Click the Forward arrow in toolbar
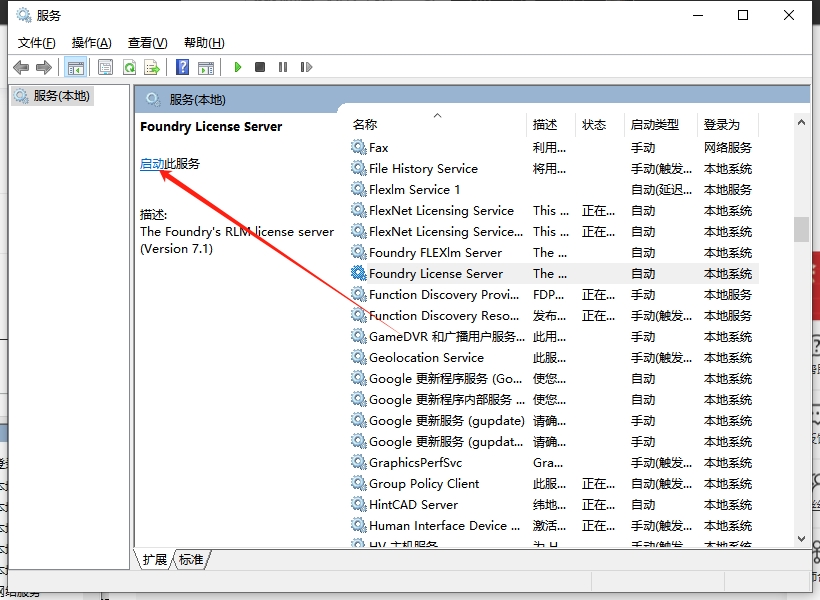The height and width of the screenshot is (600, 820). coord(43,67)
